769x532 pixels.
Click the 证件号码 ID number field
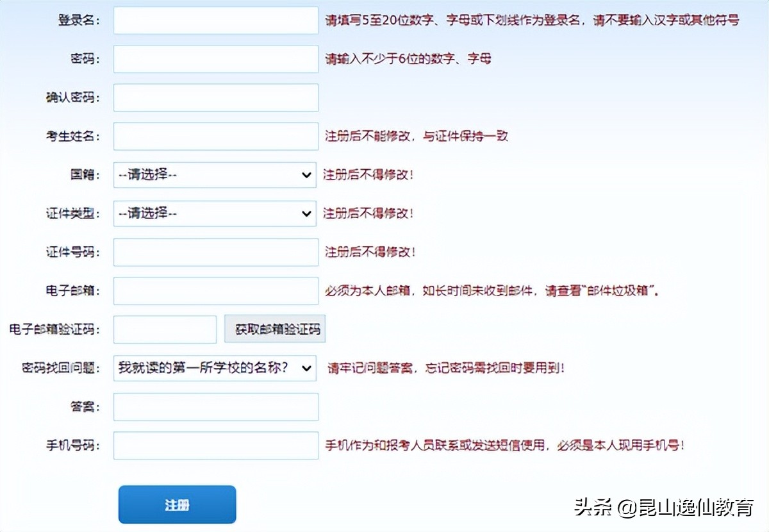tap(215, 252)
